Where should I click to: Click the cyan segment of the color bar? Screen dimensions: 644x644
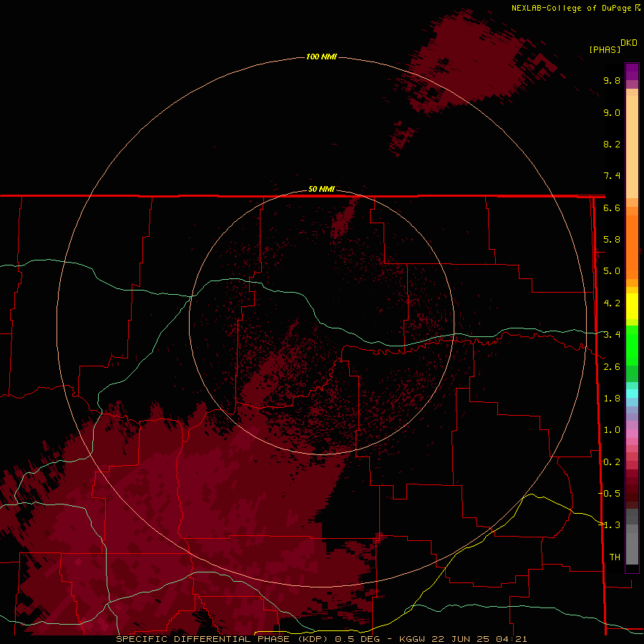point(632,394)
